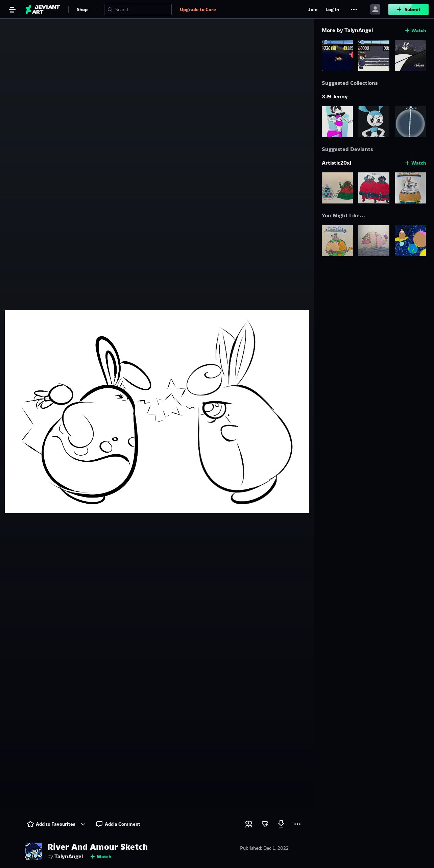The image size is (434, 868).
Task: Open third More by TalynAngel thumbnail
Action: [410, 55]
